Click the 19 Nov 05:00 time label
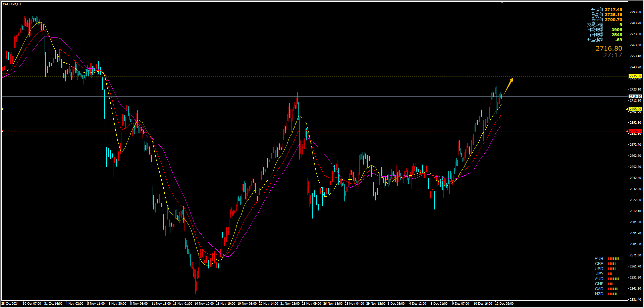Screen dimensions: 644x308 247,304
